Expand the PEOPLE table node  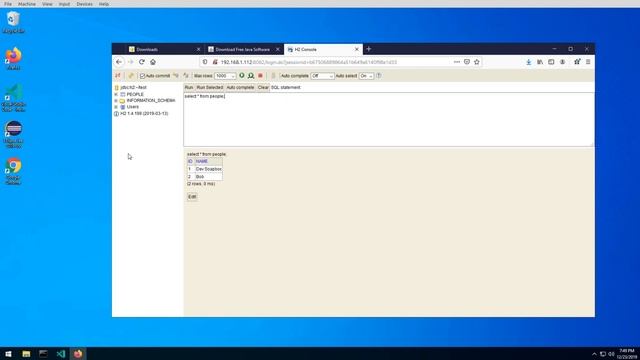coord(116,94)
